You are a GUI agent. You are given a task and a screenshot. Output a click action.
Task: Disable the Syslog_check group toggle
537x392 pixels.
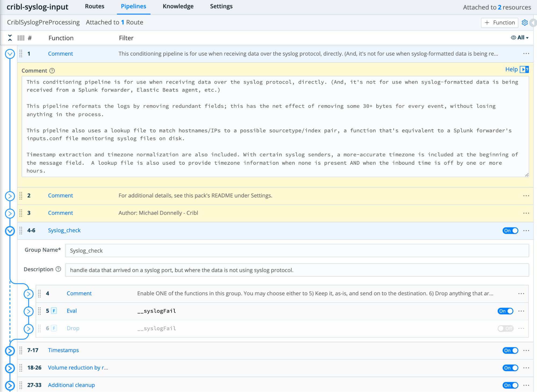click(x=510, y=230)
